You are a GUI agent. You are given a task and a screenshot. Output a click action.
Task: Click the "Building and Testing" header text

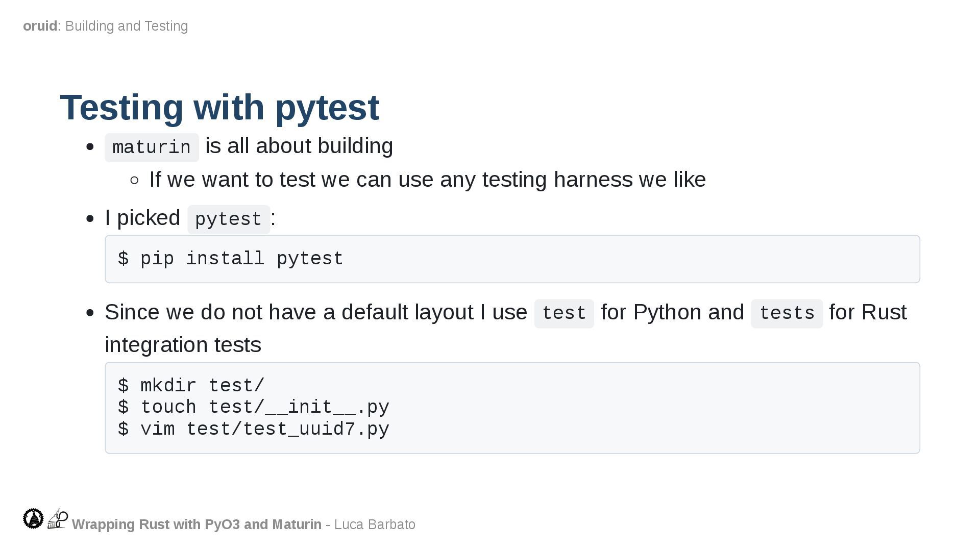127,26
